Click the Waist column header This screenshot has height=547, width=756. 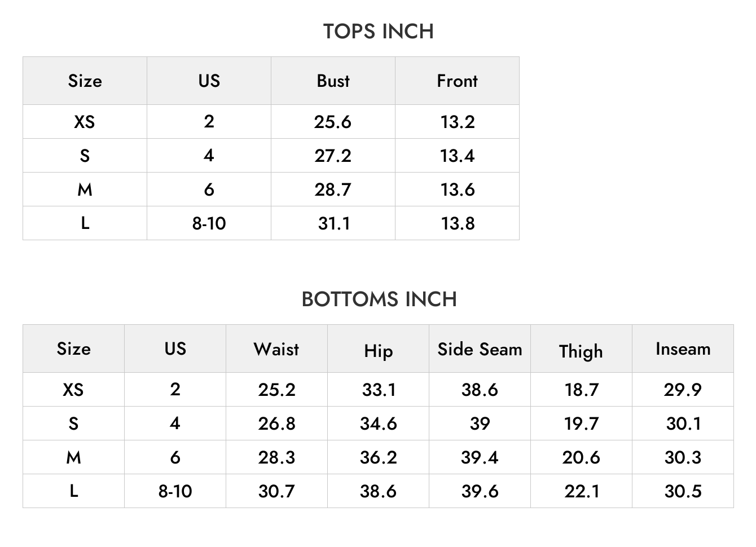[x=276, y=349]
